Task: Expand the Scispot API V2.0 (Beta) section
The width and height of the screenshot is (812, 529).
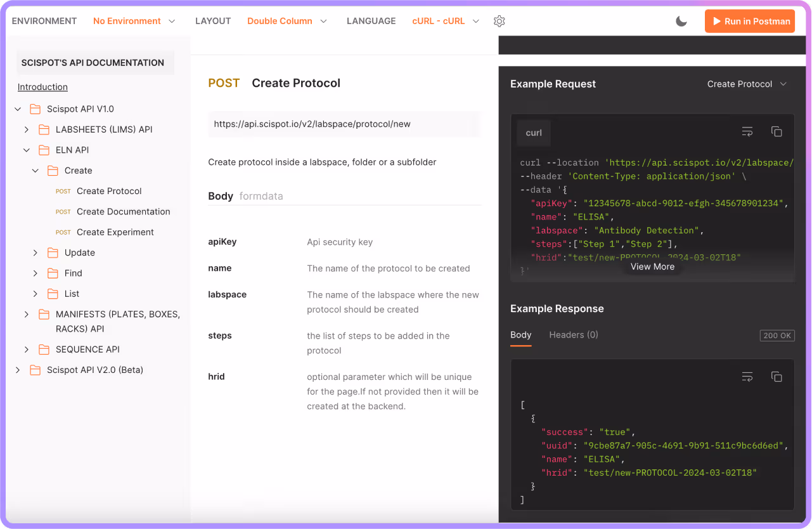Action: pyautogui.click(x=17, y=370)
